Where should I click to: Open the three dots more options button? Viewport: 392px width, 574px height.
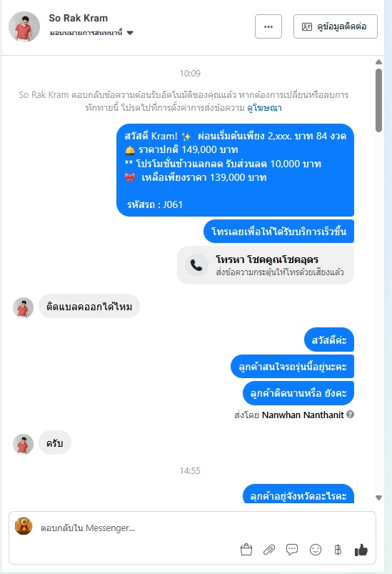tap(268, 26)
